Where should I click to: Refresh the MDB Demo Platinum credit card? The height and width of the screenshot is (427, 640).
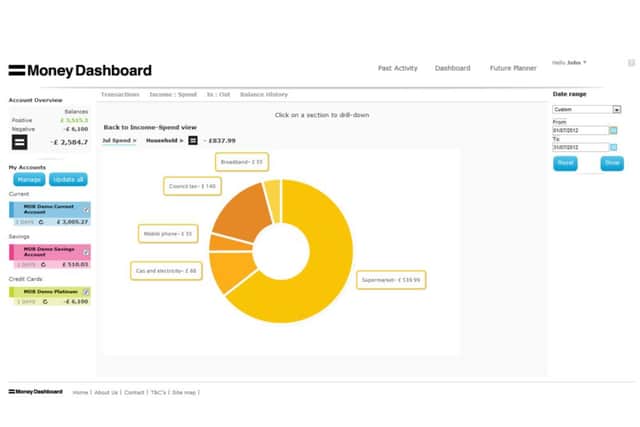click(45, 302)
